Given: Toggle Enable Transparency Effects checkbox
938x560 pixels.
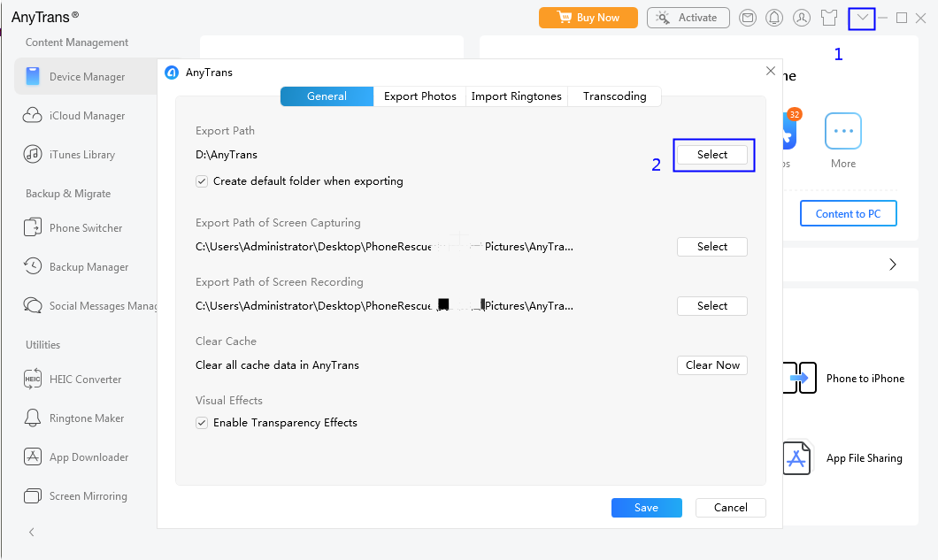Looking at the screenshot, I should (202, 423).
